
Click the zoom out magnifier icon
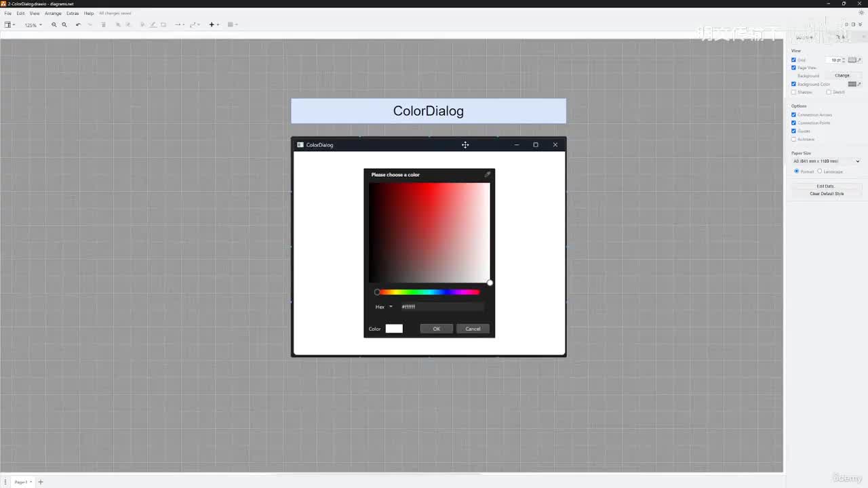coord(64,24)
